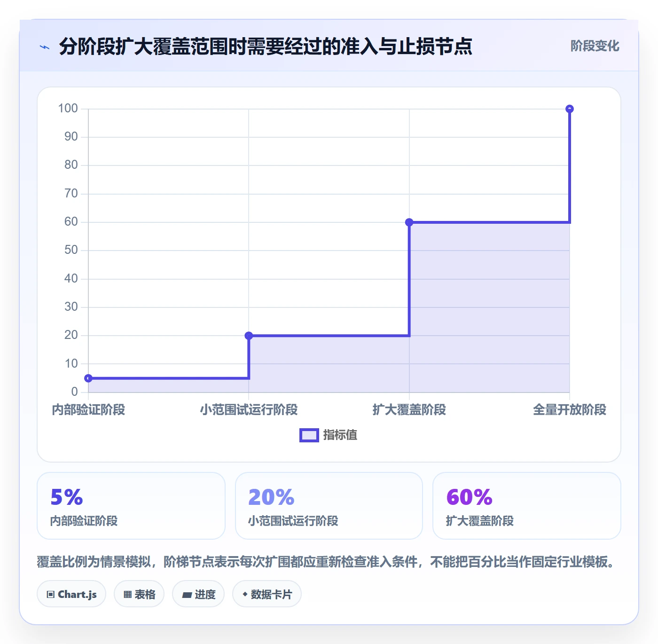The width and height of the screenshot is (658, 644).
Task: Click the 指标值 legend label
Action: tap(340, 435)
